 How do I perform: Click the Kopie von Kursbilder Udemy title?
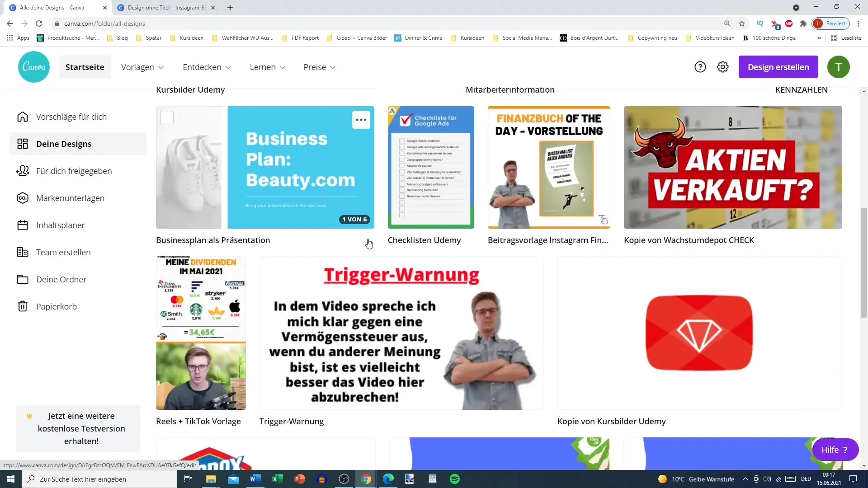pos(611,421)
